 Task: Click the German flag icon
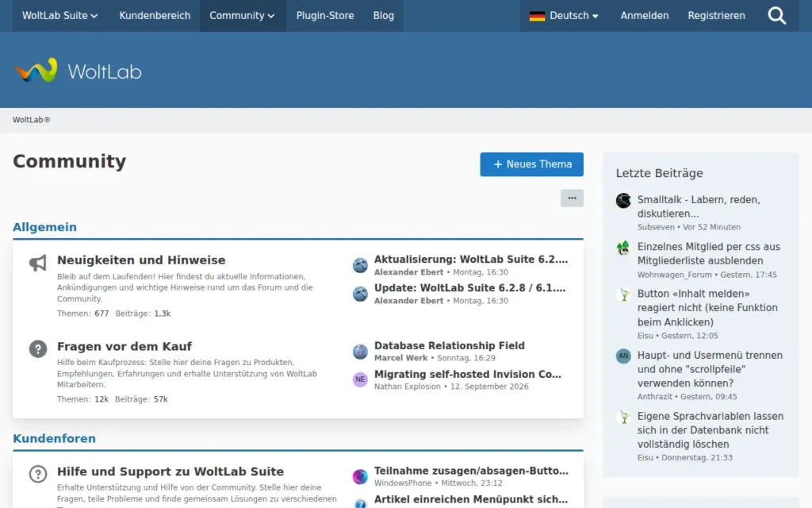tap(537, 16)
